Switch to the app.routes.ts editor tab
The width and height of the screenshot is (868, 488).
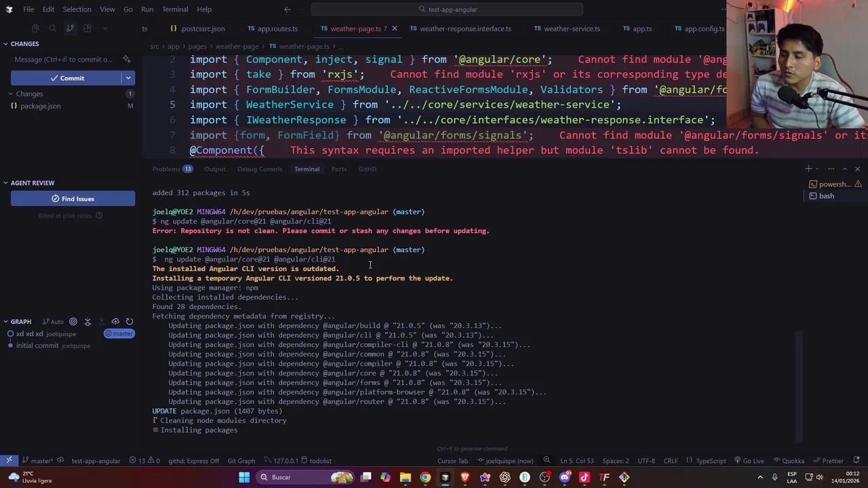(x=273, y=28)
